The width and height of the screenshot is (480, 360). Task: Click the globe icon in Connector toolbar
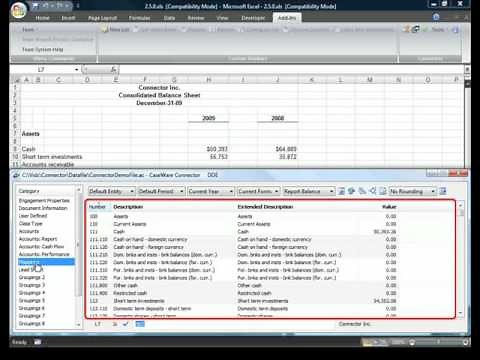[x=351, y=191]
